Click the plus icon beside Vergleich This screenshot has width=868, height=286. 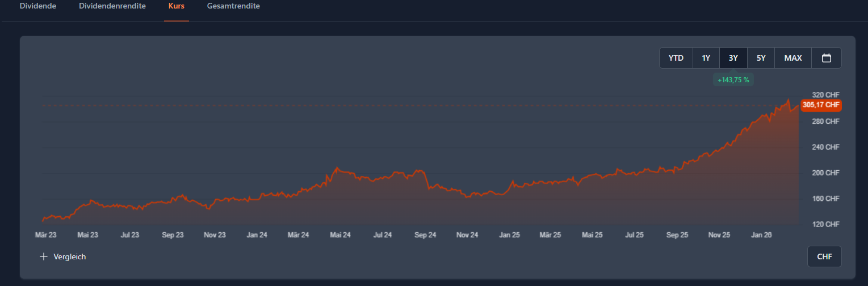[44, 256]
